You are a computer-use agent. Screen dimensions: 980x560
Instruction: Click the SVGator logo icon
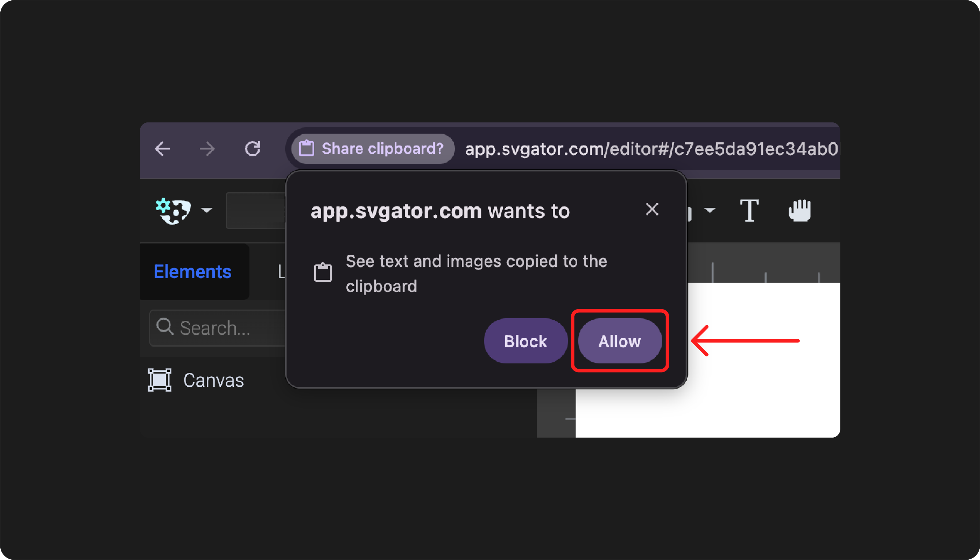coord(174,210)
